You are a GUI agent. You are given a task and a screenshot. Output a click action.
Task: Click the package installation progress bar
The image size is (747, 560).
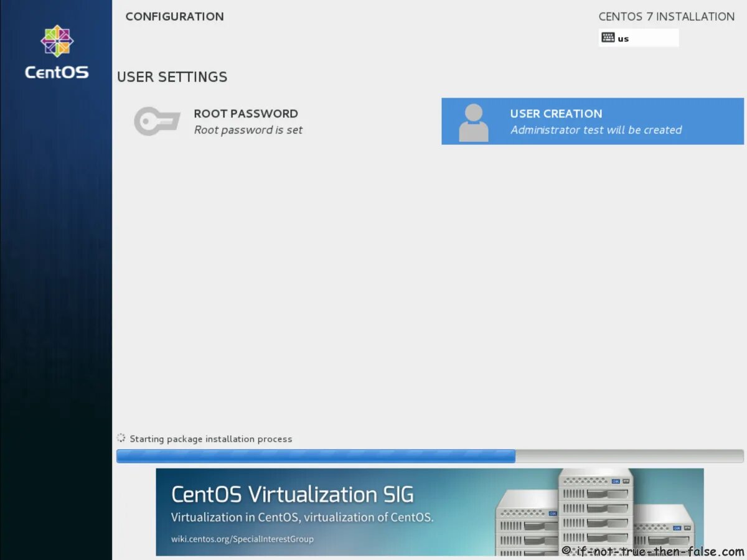[x=430, y=456]
